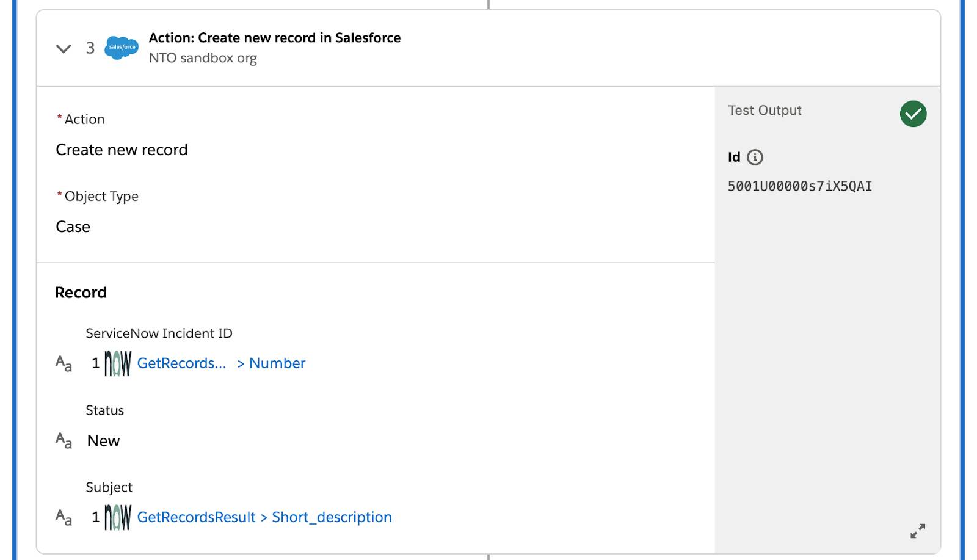Screen dimensions: 977x560
Task: Open the Action field showing Create new record
Action: point(122,150)
